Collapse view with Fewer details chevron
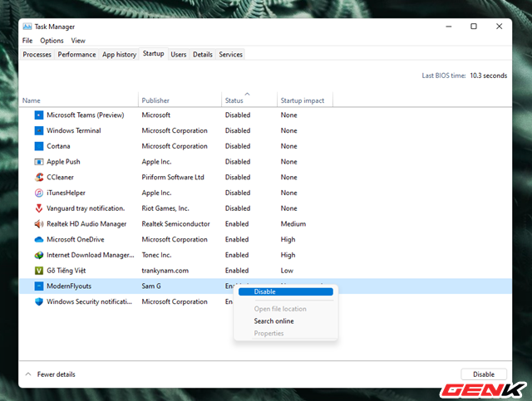The width and height of the screenshot is (532, 401). coord(29,374)
